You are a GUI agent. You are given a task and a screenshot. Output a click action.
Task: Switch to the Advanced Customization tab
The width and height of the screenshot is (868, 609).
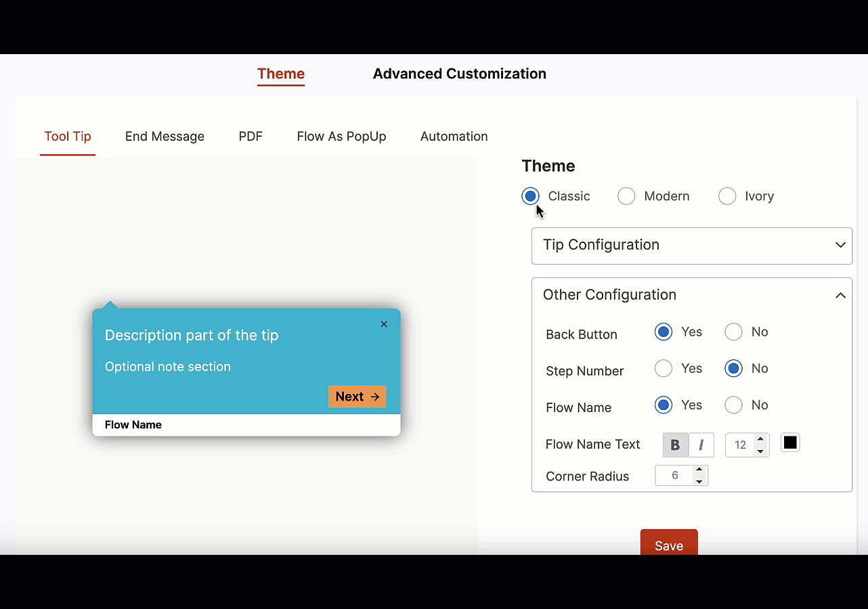pos(460,74)
